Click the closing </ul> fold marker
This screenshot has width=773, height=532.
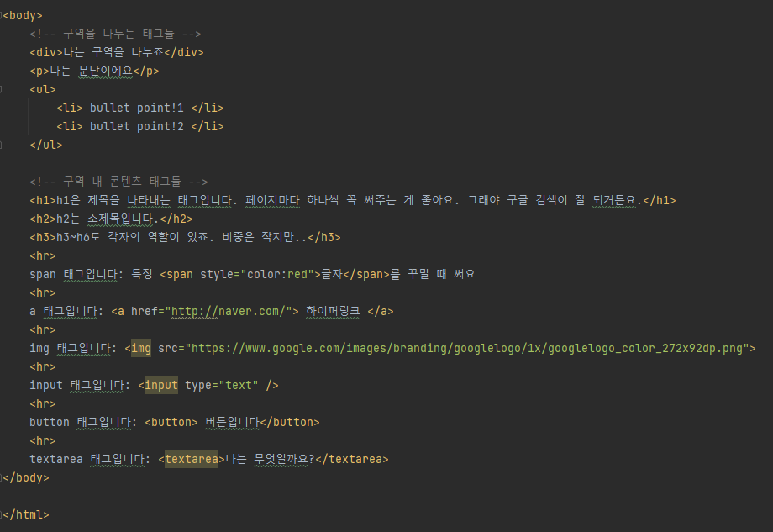tap(1, 145)
